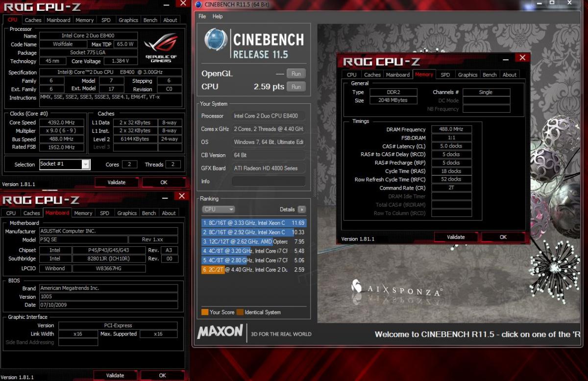This screenshot has width=588, height=381.
Task: Click the panel splitter handle beside render view
Action: pyautogui.click(x=315, y=183)
